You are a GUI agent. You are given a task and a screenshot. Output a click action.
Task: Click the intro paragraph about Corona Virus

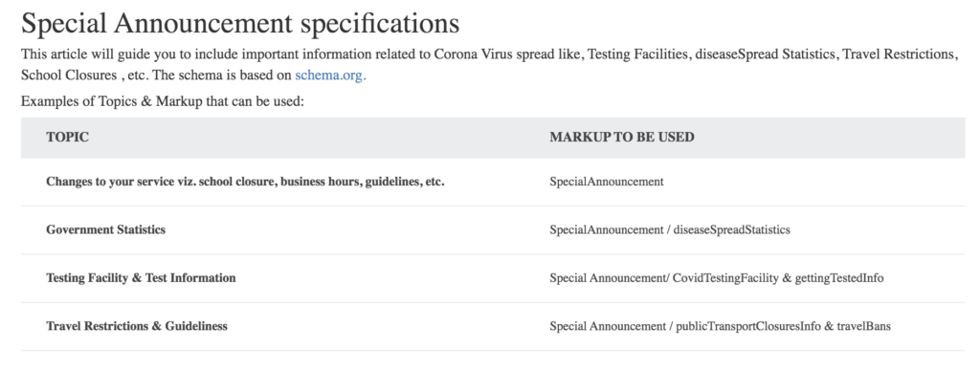489,65
